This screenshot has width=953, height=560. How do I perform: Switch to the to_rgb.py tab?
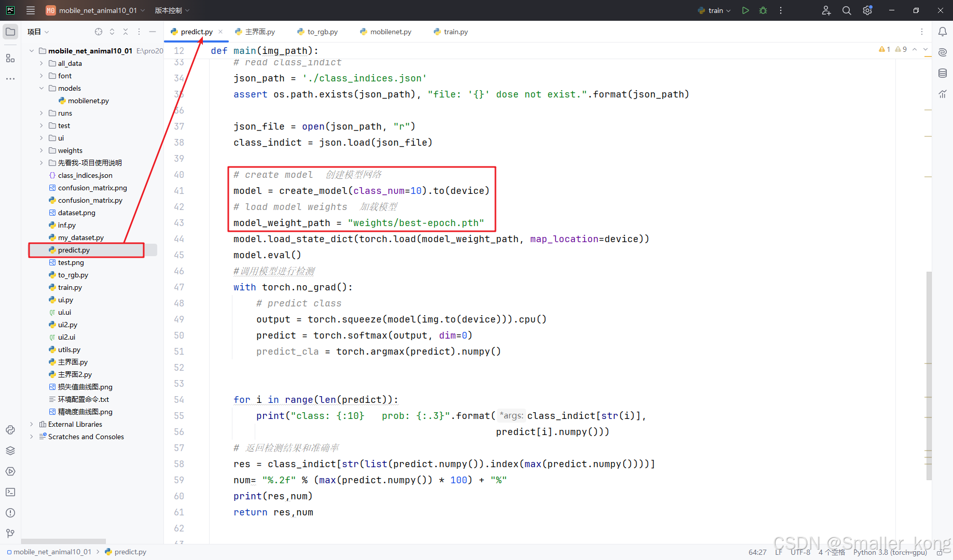(317, 32)
